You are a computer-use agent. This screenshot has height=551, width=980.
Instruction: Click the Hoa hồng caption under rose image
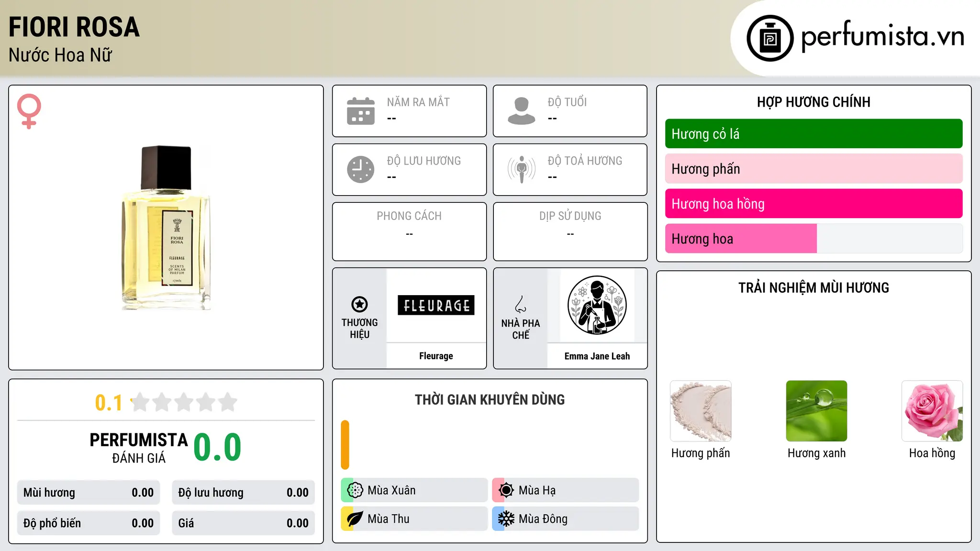(x=932, y=453)
